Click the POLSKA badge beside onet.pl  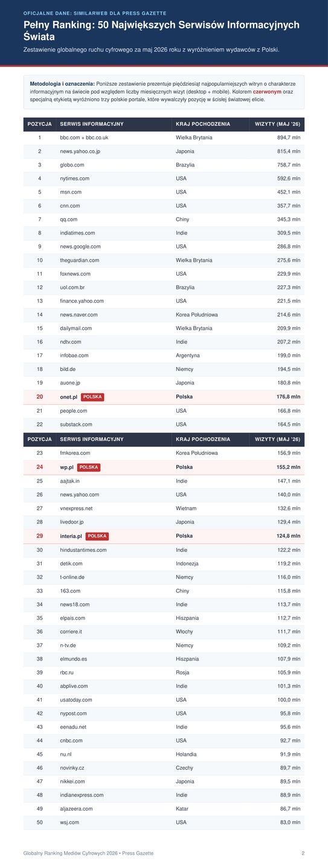coord(92,397)
